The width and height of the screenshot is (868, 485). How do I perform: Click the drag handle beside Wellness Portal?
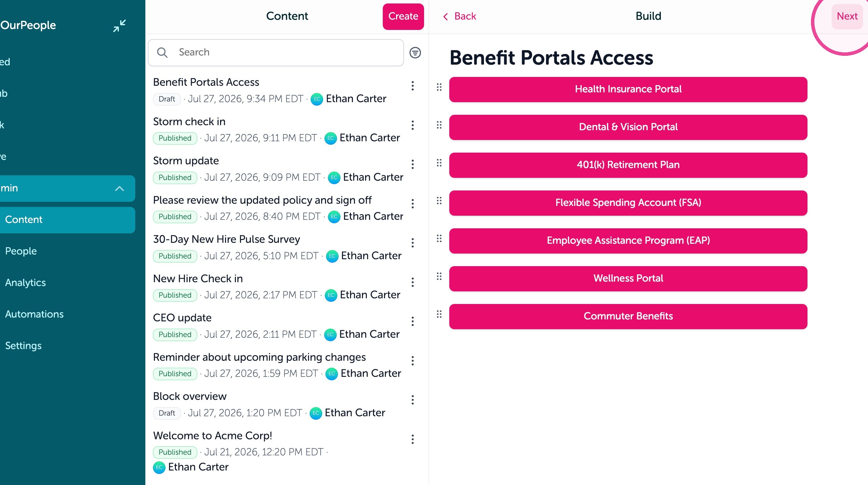coord(439,277)
